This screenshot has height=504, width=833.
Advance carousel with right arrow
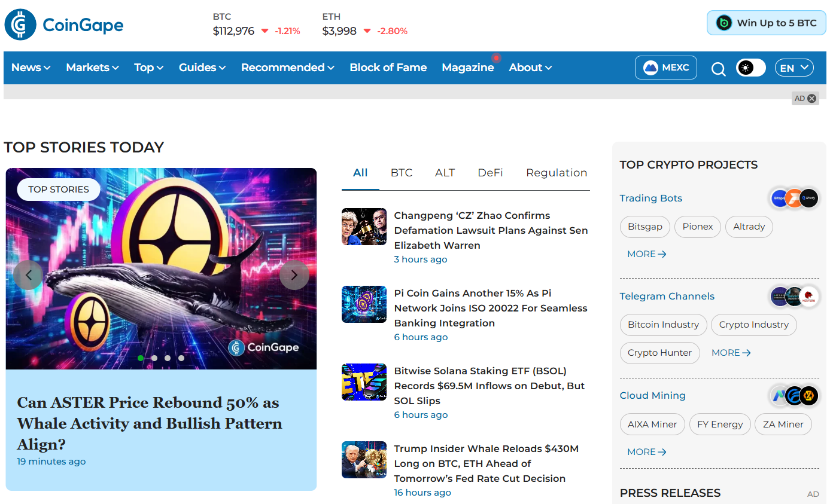[x=294, y=275]
